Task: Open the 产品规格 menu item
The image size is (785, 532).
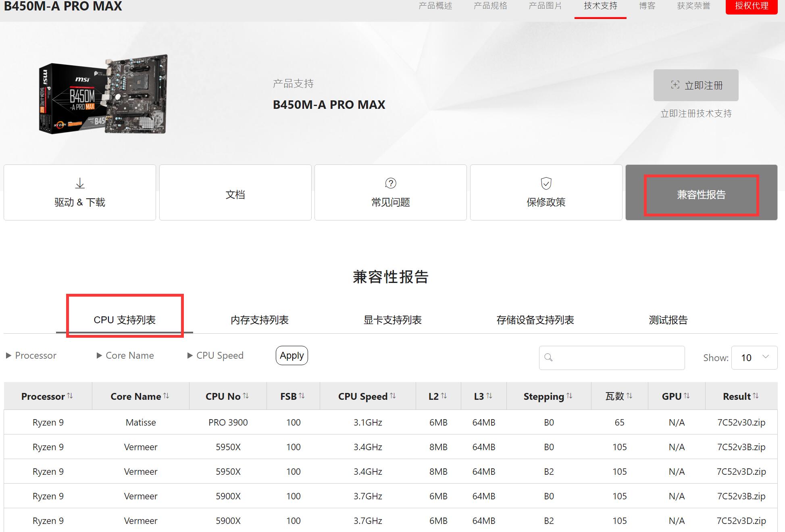Action: [490, 6]
